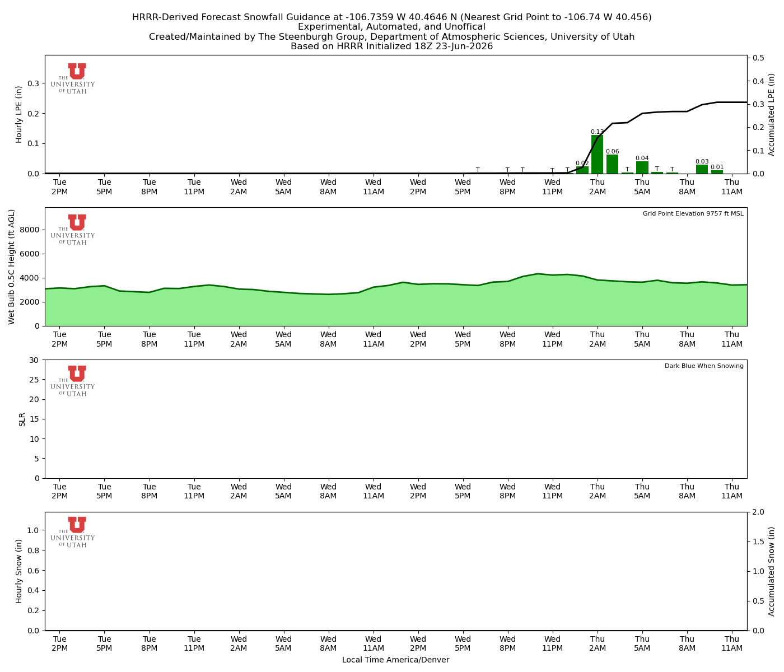Click University of Utah logo in Wet Bulb panel
The image size is (784, 672).
click(x=73, y=230)
